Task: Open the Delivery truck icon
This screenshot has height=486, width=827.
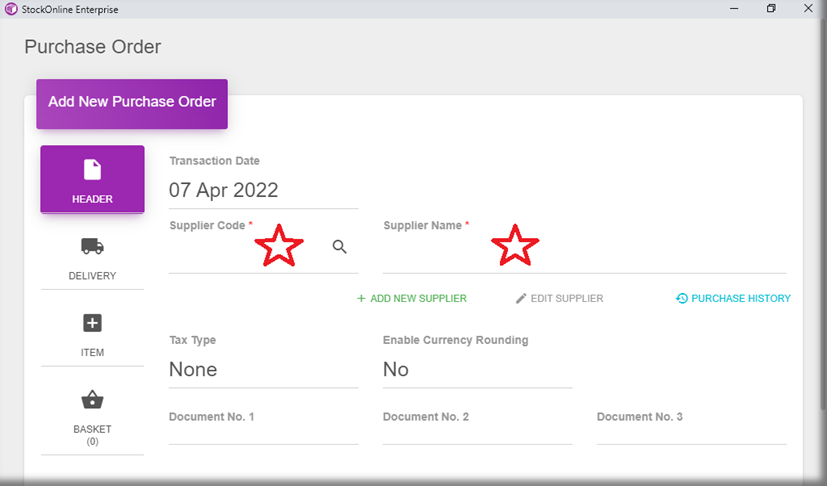Action: tap(92, 246)
